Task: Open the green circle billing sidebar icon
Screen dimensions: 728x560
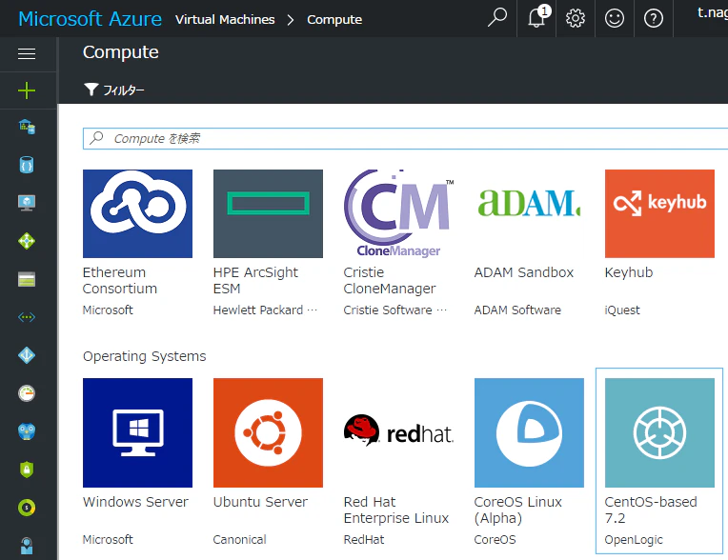Action: point(27,508)
